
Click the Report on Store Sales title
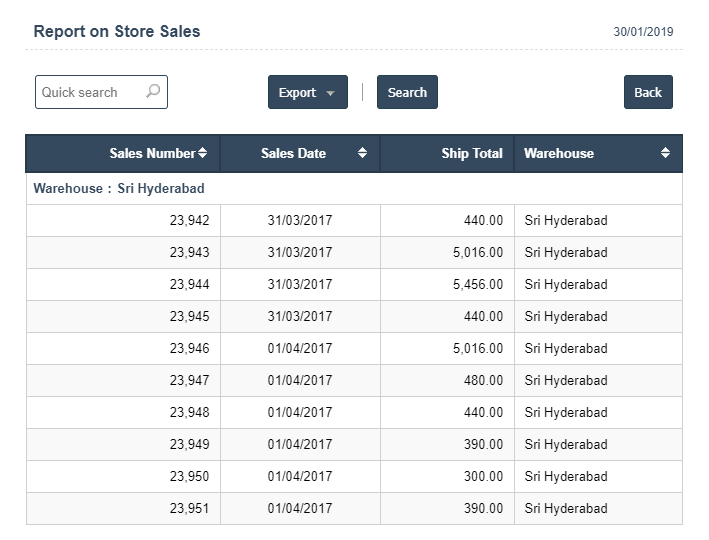(x=117, y=31)
